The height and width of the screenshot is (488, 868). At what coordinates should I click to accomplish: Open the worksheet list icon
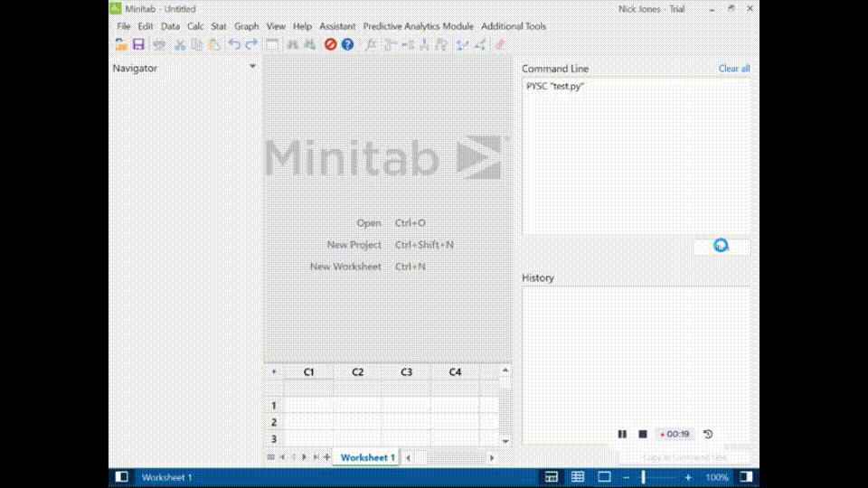click(x=270, y=457)
